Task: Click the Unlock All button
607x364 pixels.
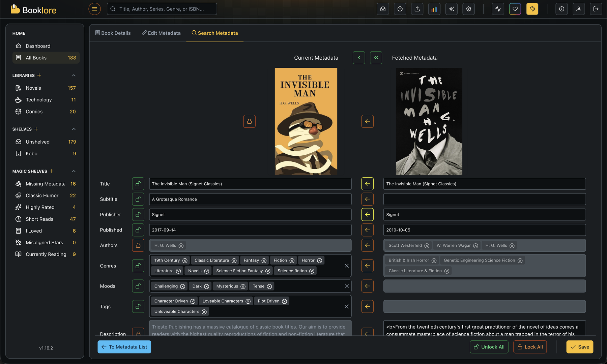Action: [x=489, y=347]
